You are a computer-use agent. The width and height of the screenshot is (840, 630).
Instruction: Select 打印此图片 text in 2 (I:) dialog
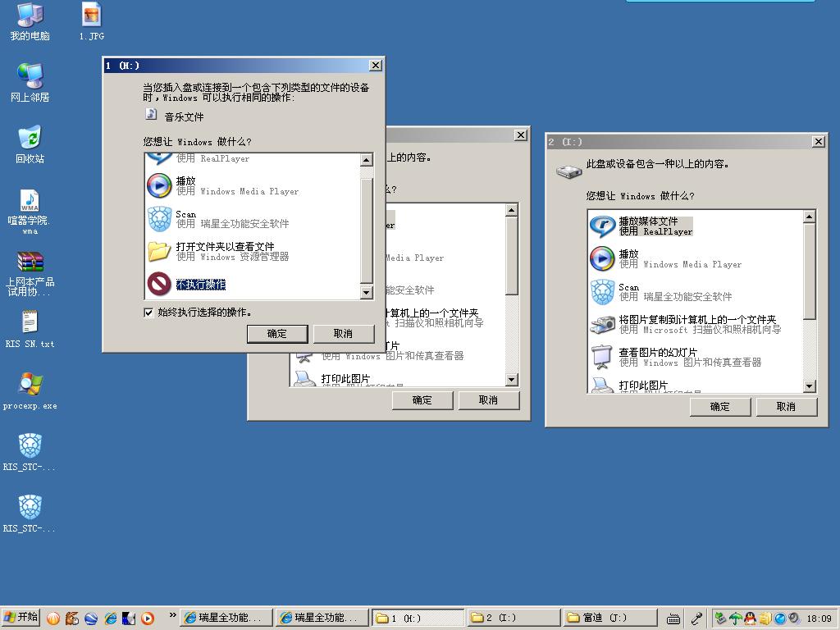click(x=643, y=386)
